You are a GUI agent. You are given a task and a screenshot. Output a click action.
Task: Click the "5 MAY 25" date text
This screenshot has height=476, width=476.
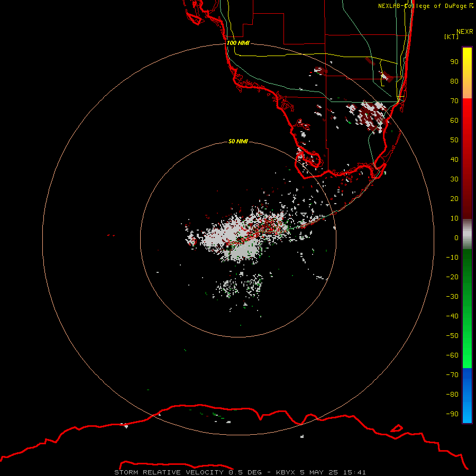[319, 472]
